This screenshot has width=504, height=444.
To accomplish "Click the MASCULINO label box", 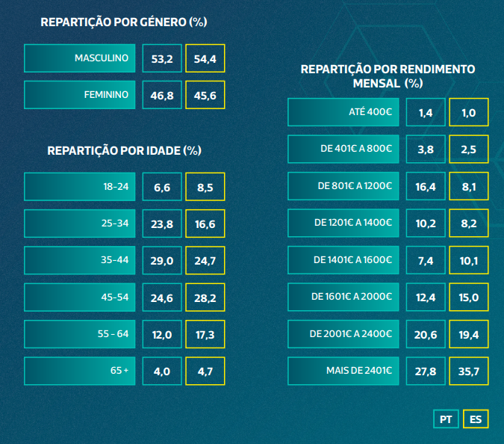I will pos(80,58).
